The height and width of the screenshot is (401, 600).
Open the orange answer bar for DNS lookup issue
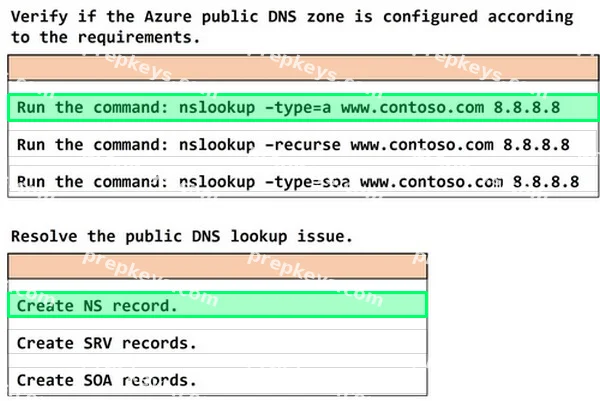[x=217, y=266]
